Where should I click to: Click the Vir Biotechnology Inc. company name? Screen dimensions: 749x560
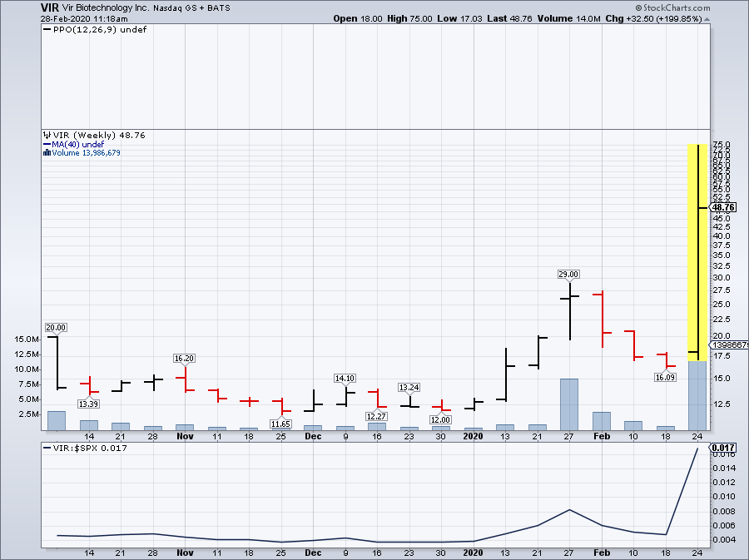pos(106,8)
